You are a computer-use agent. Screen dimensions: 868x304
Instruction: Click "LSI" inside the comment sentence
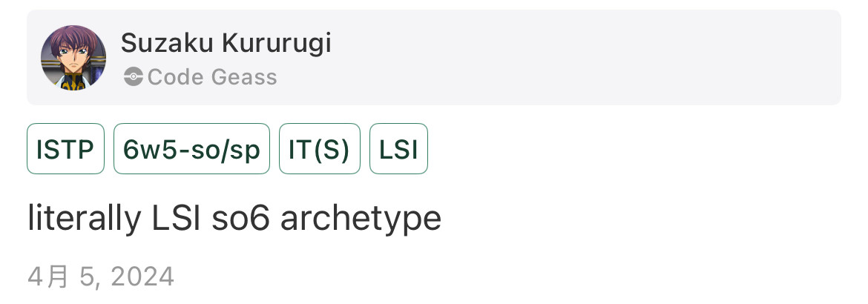tap(175, 219)
